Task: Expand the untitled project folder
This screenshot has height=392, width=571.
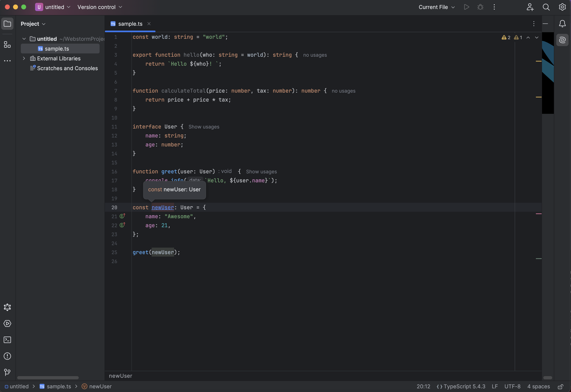Action: tap(24, 39)
